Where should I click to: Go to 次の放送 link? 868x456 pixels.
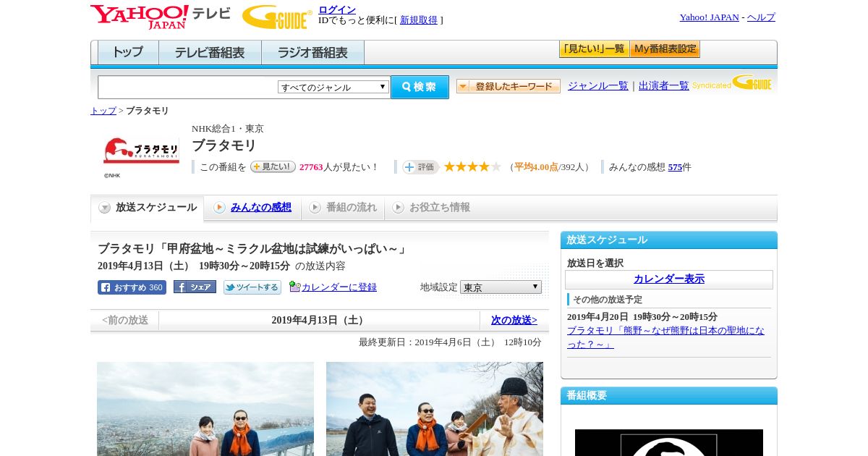coord(514,320)
